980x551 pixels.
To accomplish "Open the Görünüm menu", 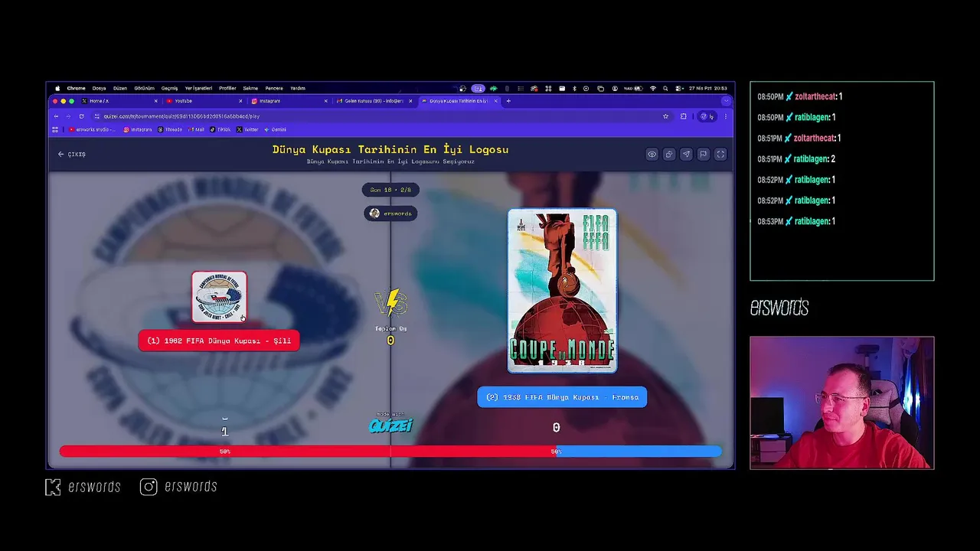I will (x=144, y=88).
